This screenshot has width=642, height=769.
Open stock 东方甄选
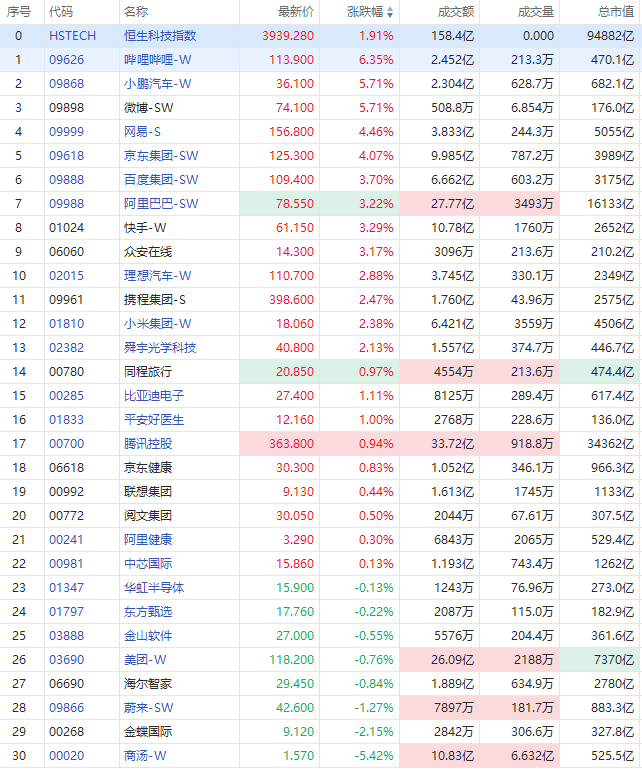pos(148,613)
